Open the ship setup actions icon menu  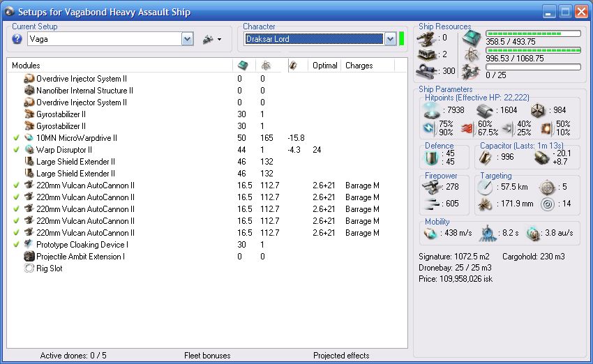(x=212, y=39)
